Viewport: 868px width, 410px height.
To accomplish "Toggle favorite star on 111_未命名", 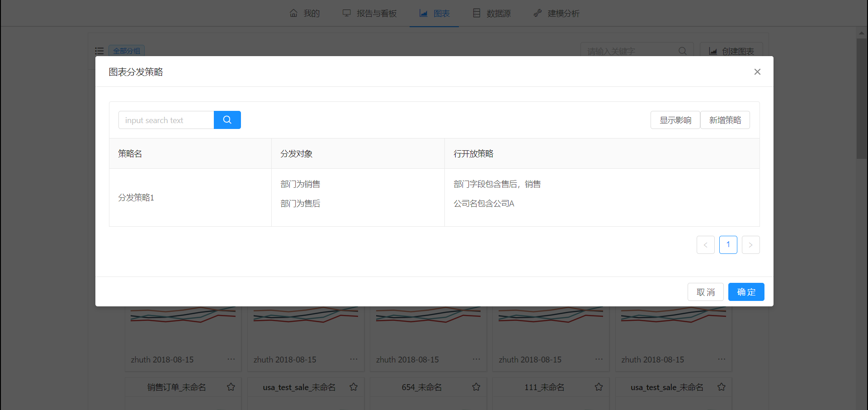I will click(x=599, y=387).
